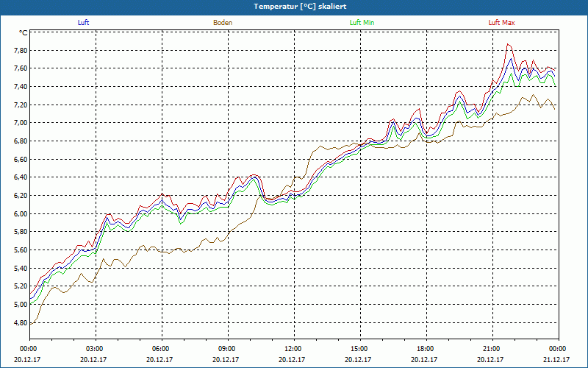The width and height of the screenshot is (588, 368).
Task: Click the Luft Max legend label
Action: point(501,23)
